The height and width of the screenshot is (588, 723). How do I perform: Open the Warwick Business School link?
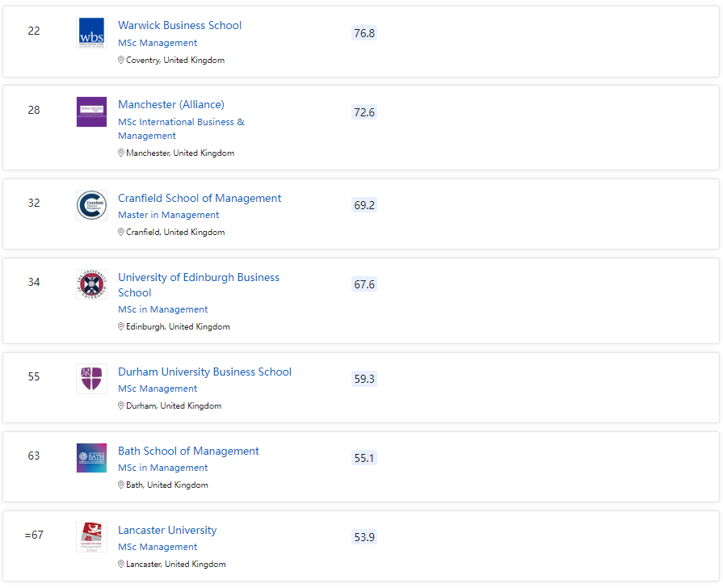(x=180, y=25)
